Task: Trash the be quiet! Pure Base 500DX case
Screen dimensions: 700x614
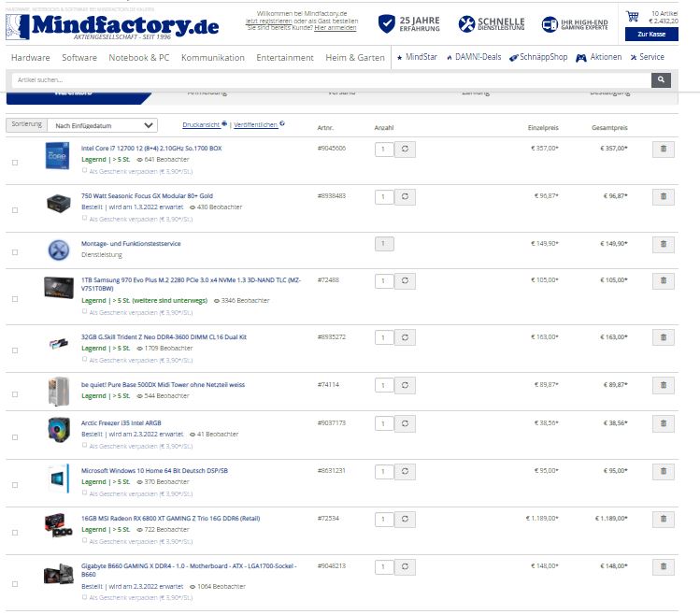Action: point(663,386)
